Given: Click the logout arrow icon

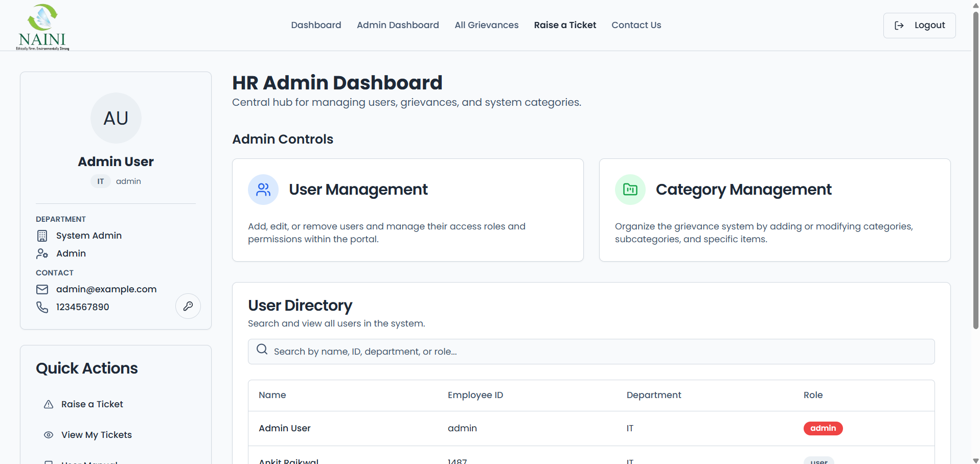Looking at the screenshot, I should point(899,25).
